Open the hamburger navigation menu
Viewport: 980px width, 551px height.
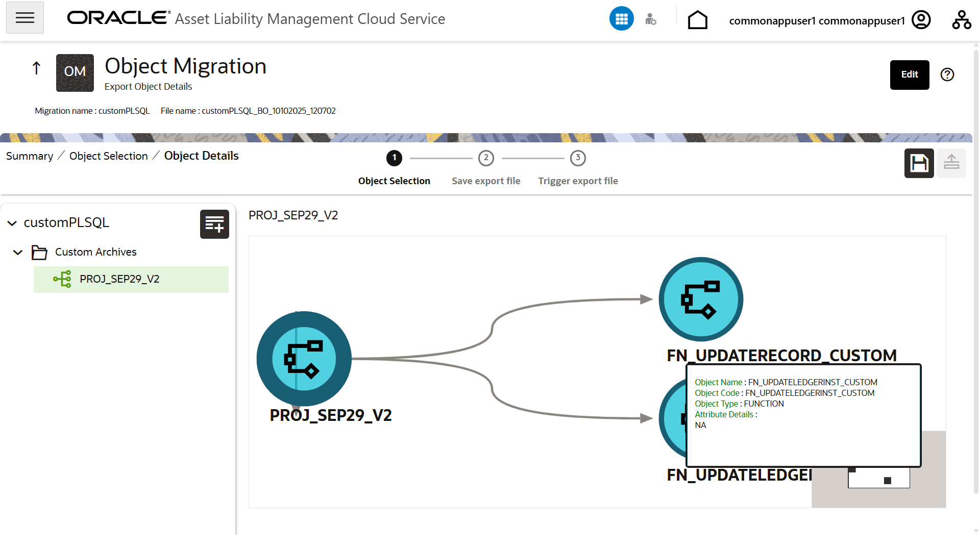coord(24,18)
